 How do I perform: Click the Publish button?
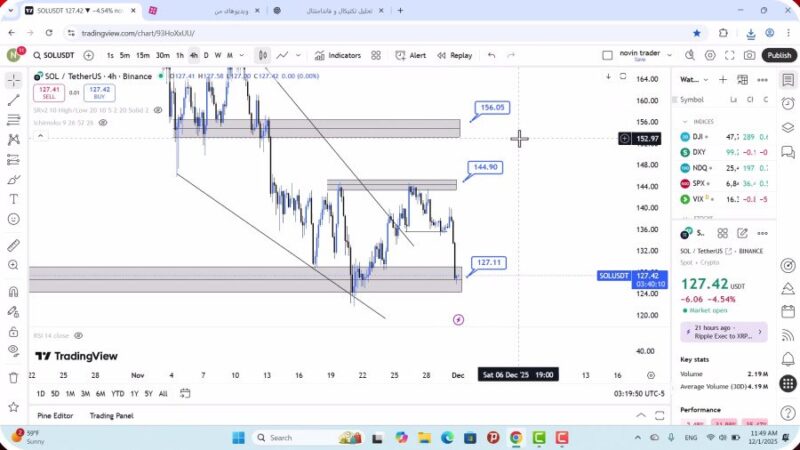779,56
